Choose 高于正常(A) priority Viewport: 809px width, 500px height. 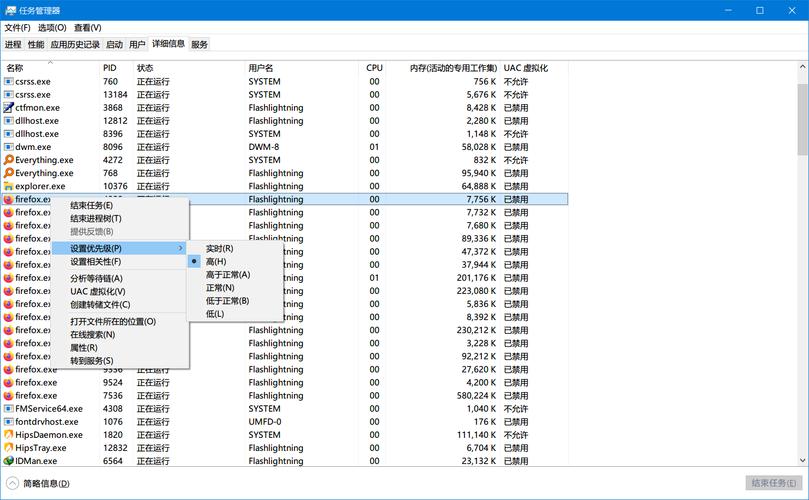click(228, 275)
